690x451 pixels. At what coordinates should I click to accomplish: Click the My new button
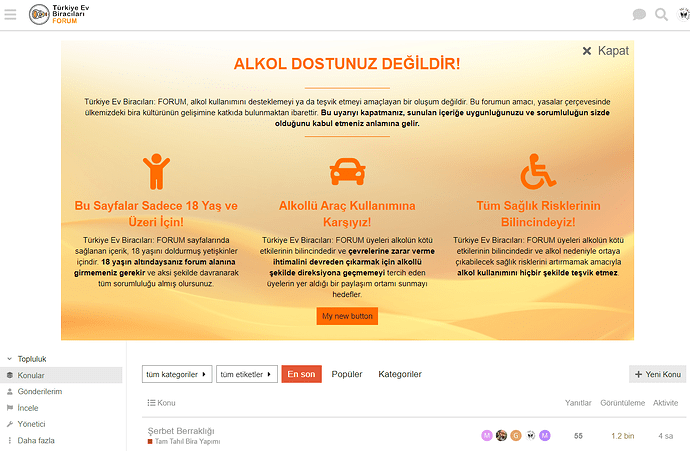pos(347,316)
